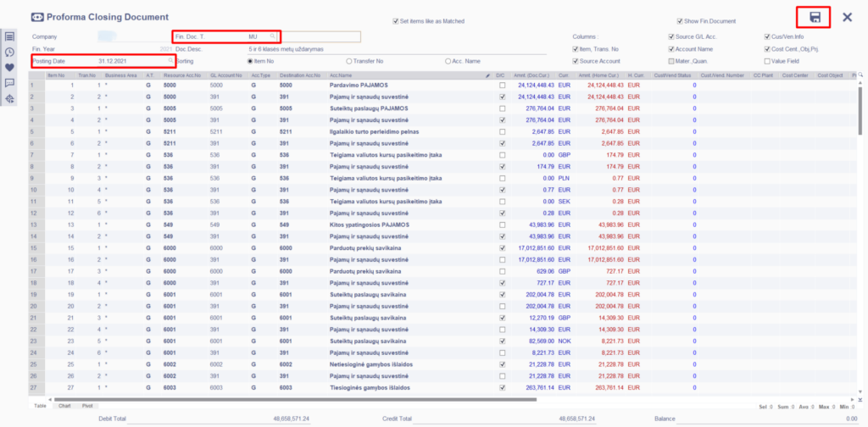The width and height of the screenshot is (868, 427).
Task: Click the bottom sidebar settings icon
Action: coord(10,99)
